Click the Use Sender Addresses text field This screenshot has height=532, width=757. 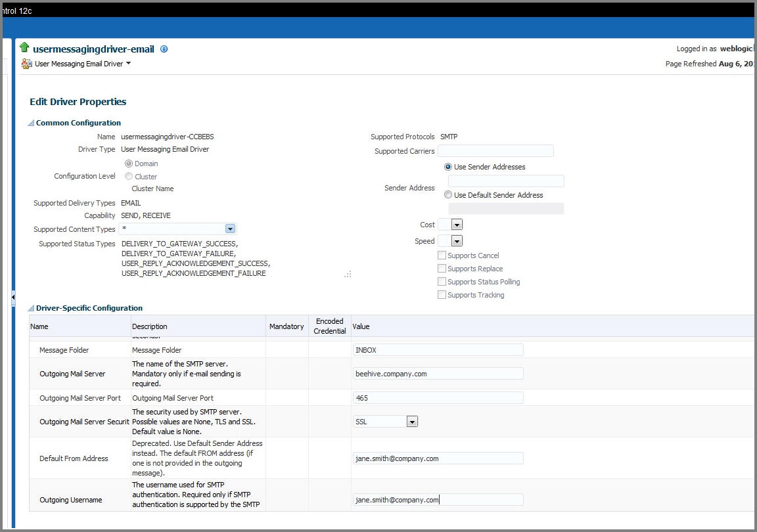coord(506,181)
